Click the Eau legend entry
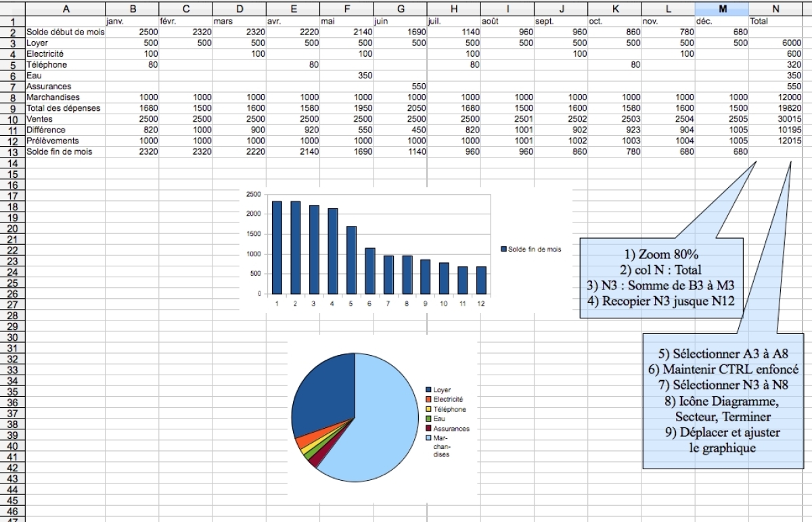 click(427, 418)
